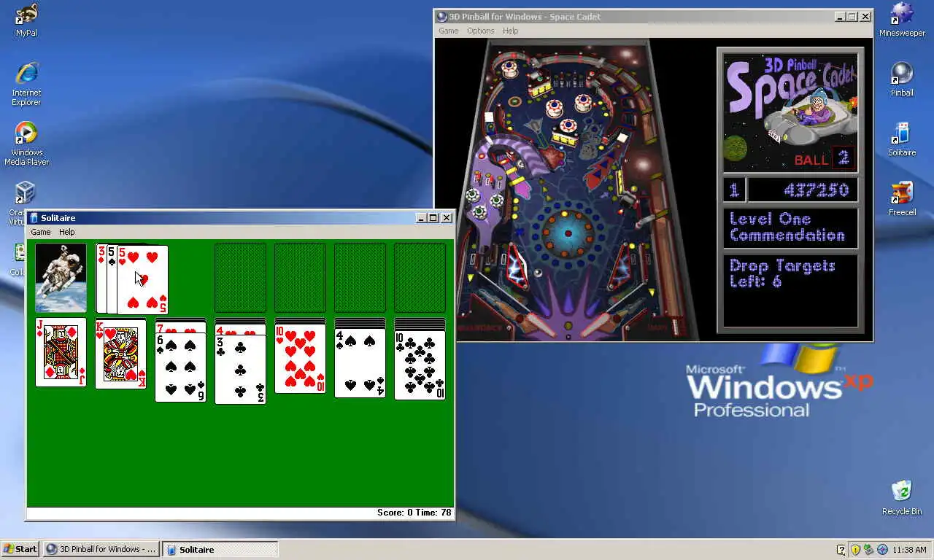Select the King of hearts card
The image size is (934, 560).
tap(120, 354)
